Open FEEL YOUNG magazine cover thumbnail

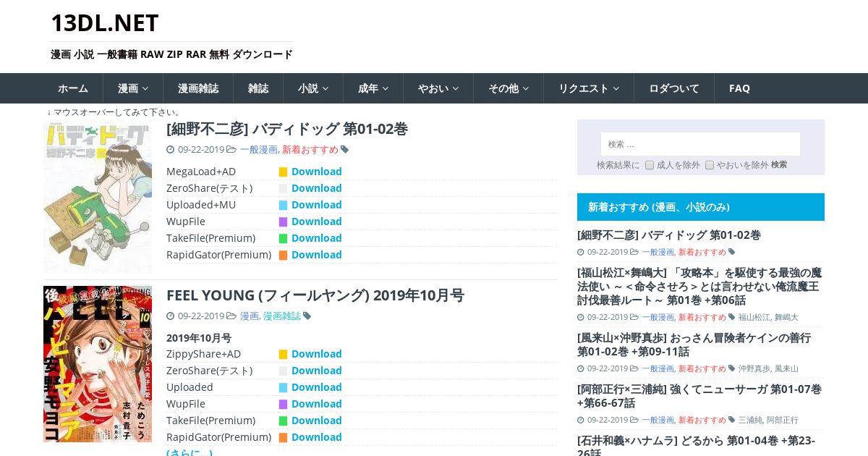98,364
